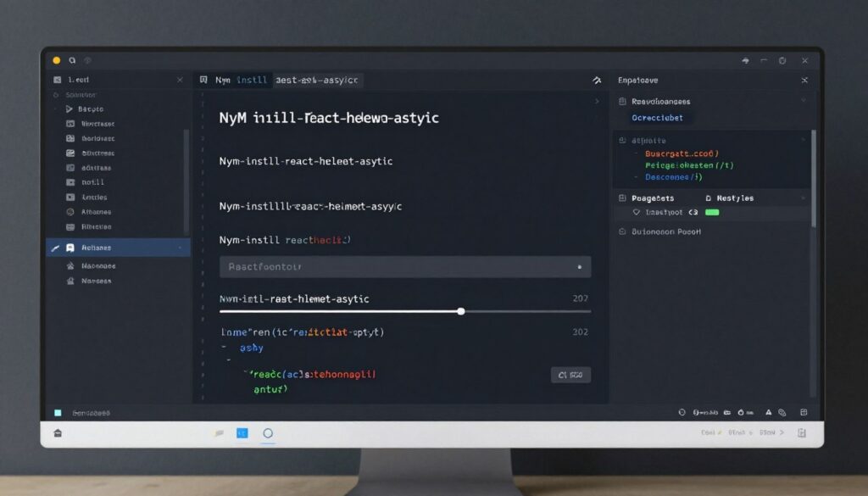The width and height of the screenshot is (868, 496).
Task: Click the warning triangle icon in status bar
Action: 768,412
